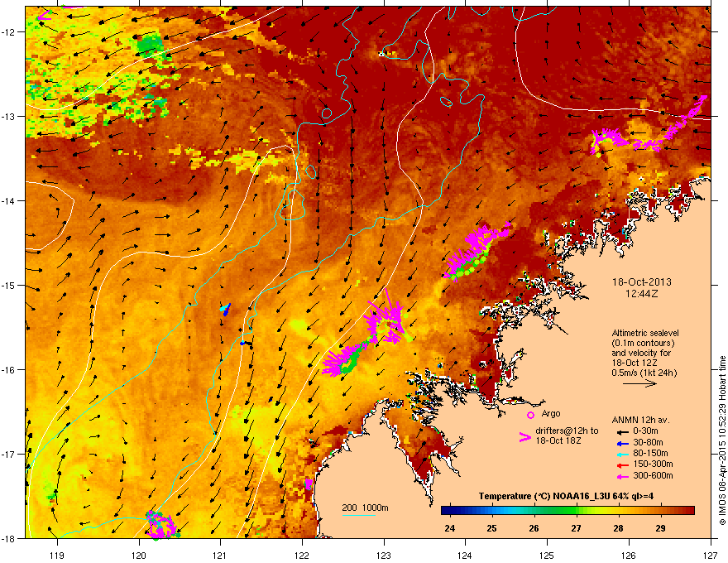Click the '12:44Z' time label

pyautogui.click(x=642, y=294)
